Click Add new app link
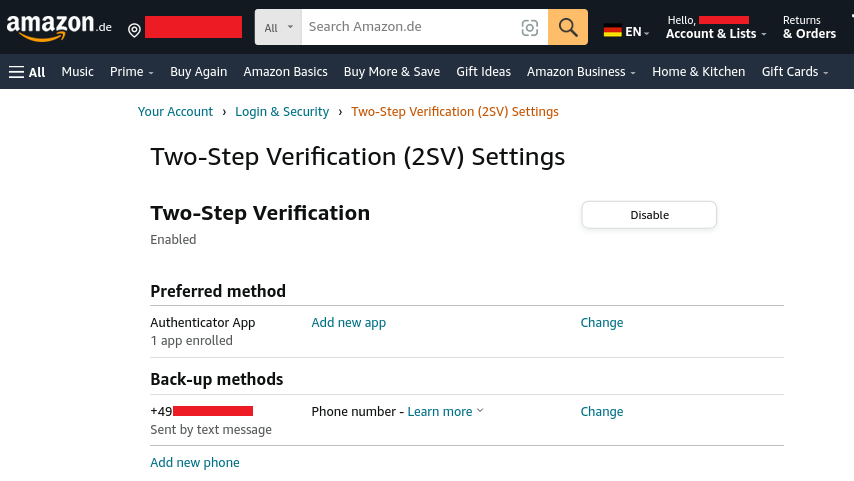This screenshot has height=481, width=854. 348,323
